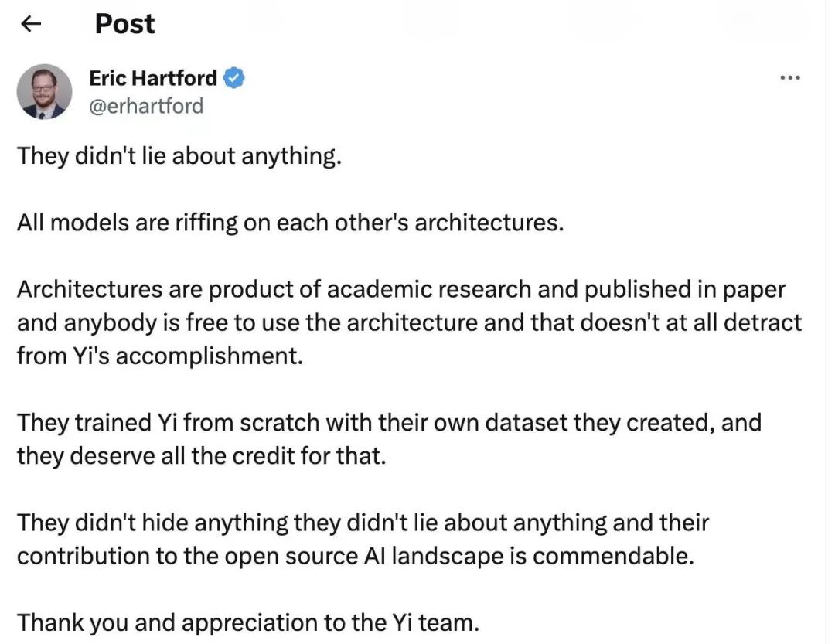This screenshot has width=835, height=644.
Task: Open the Eric Hartford display name link
Action: (x=153, y=78)
